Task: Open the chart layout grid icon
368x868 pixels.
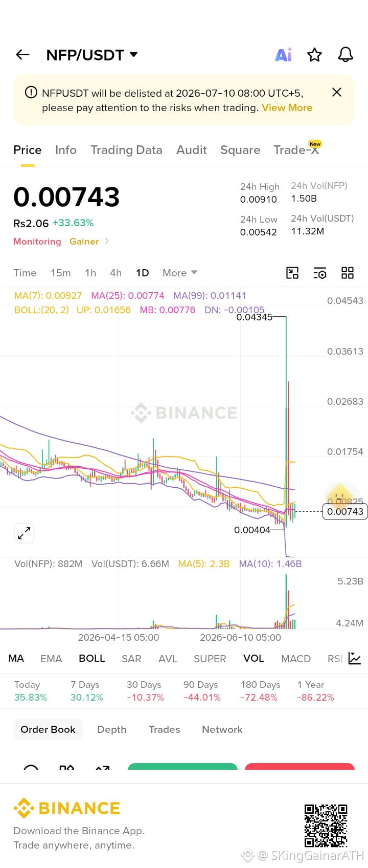Action: tap(348, 273)
